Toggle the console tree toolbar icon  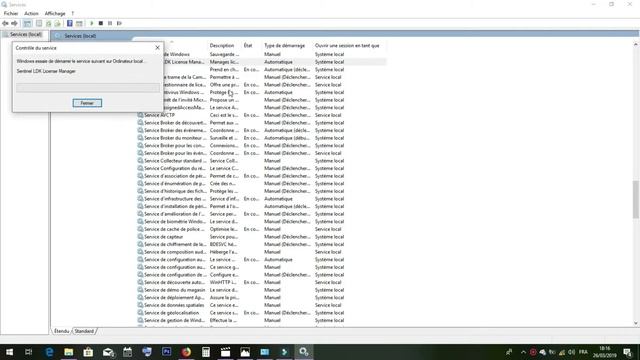click(27, 23)
